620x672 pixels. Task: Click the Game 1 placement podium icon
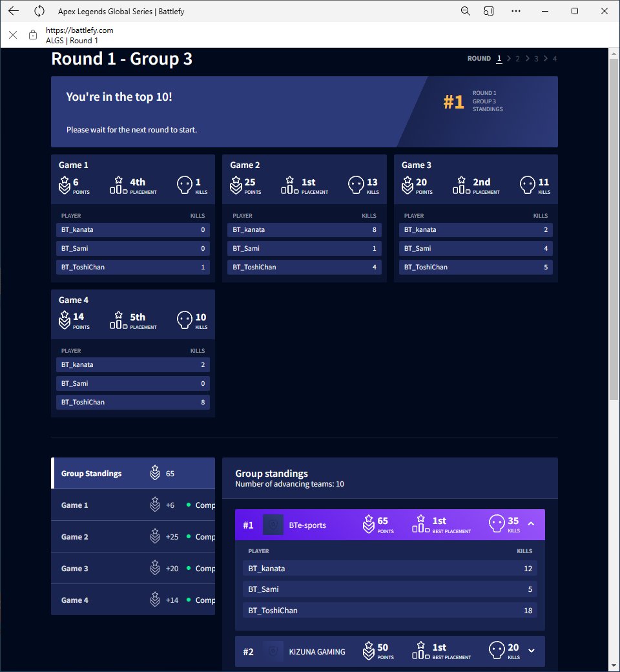coord(119,185)
